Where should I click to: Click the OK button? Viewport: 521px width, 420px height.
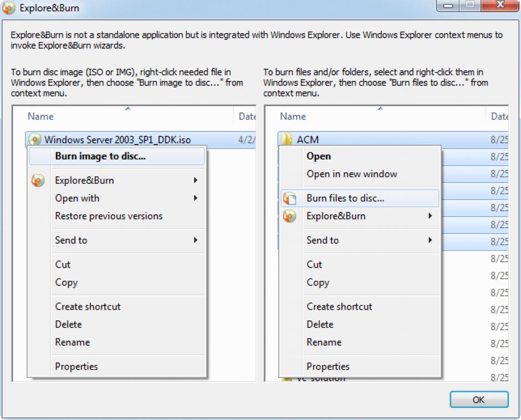479,399
